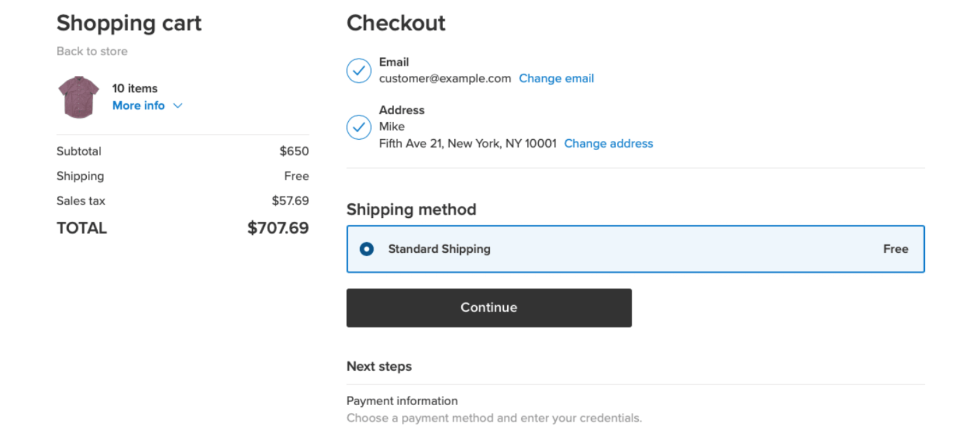Expand cart details with the chevron arrow
This screenshot has width=980, height=431.
point(178,106)
